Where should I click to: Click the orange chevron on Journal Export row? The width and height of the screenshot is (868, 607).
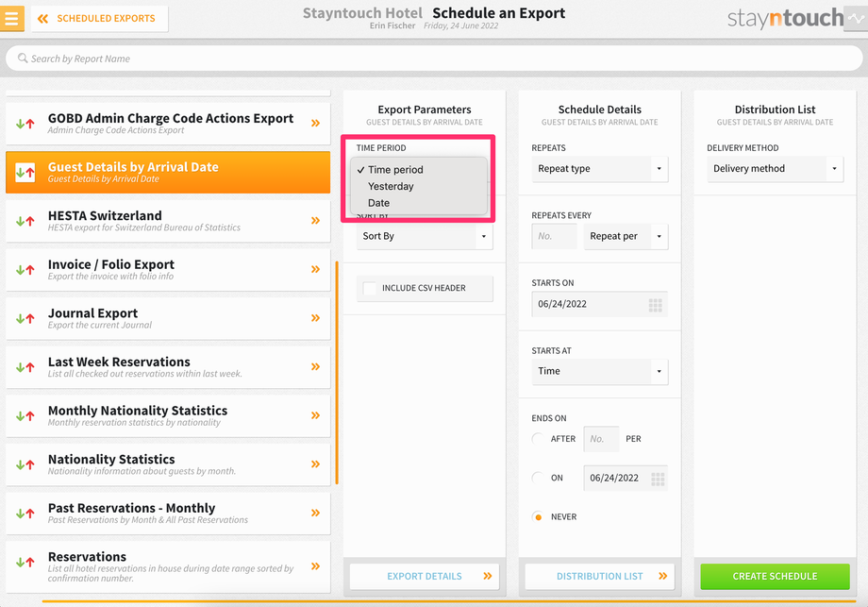click(315, 318)
